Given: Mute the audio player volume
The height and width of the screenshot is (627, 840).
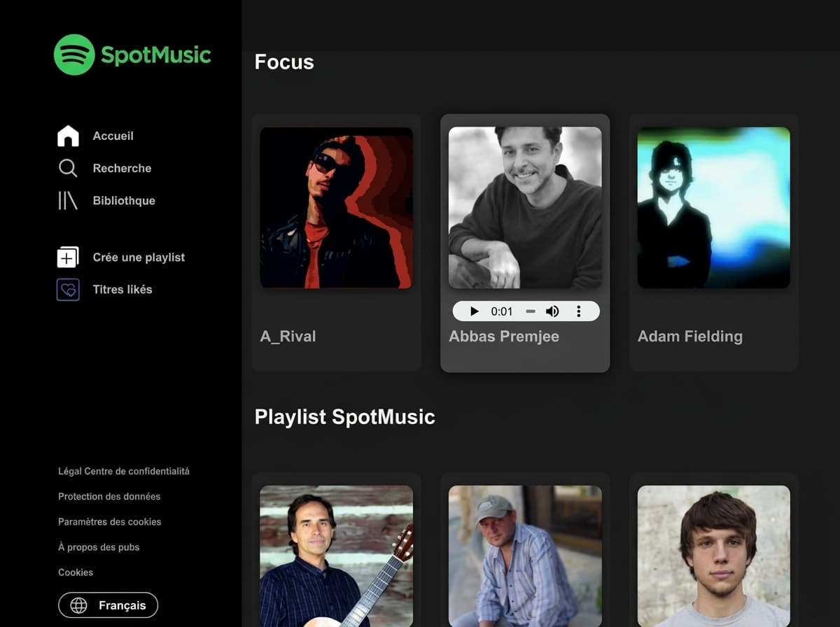Looking at the screenshot, I should coord(552,311).
